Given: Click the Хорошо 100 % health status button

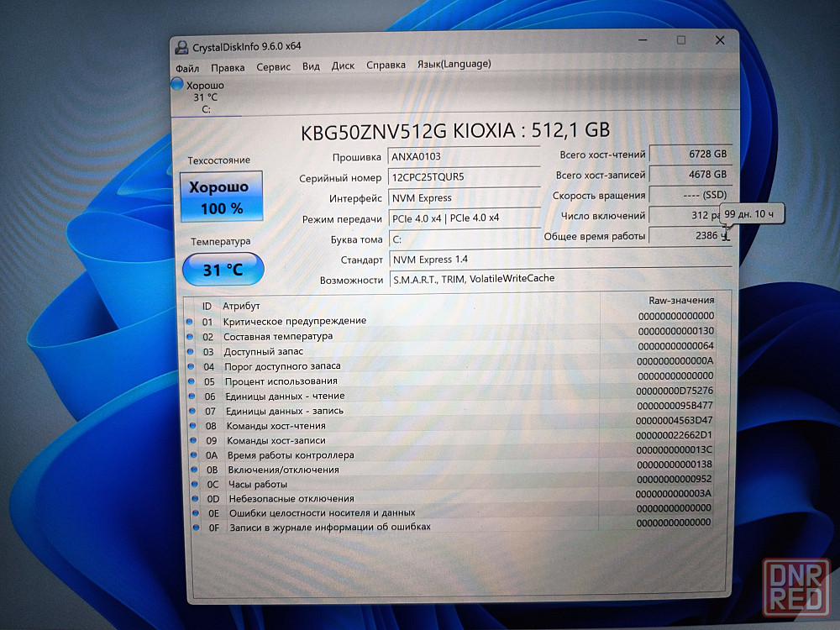Looking at the screenshot, I should click(x=222, y=197).
